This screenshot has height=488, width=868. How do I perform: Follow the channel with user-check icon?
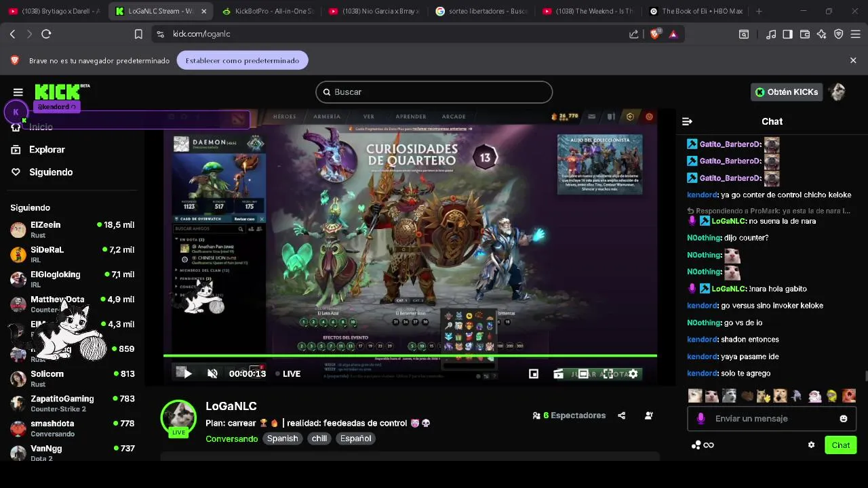point(649,415)
